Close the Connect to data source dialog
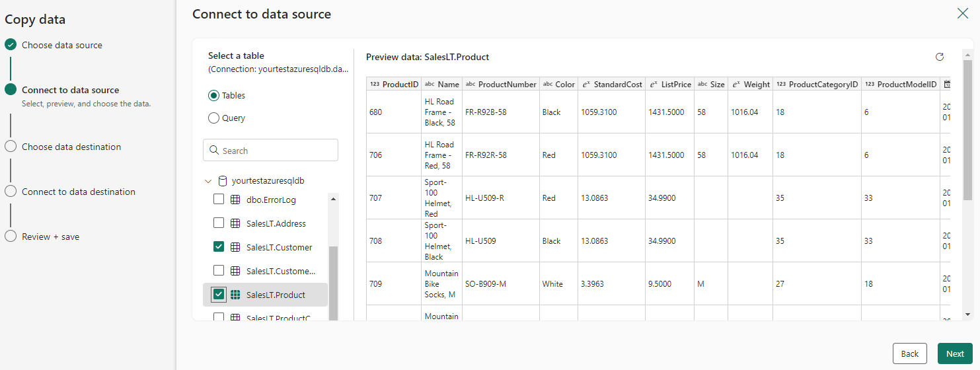980x370 pixels. coord(963,13)
